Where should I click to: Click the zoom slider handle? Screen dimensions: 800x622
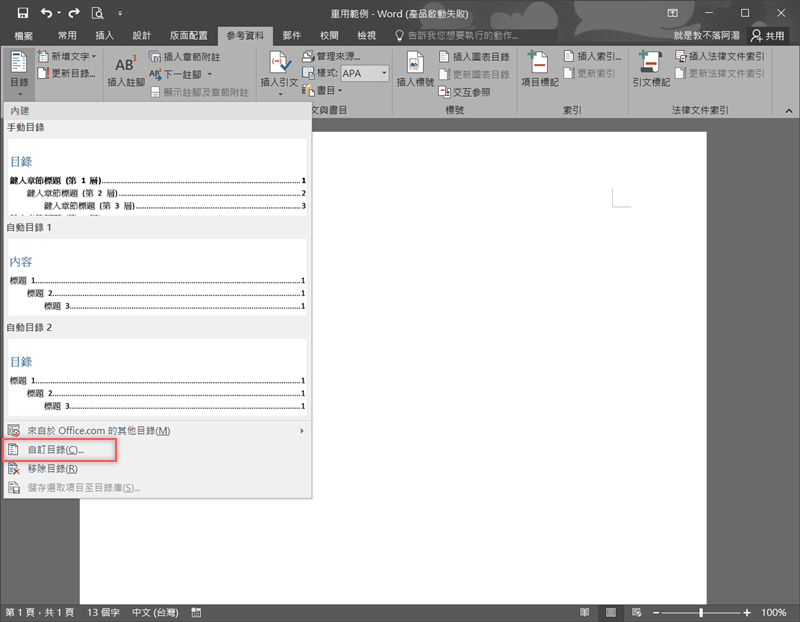coord(701,612)
